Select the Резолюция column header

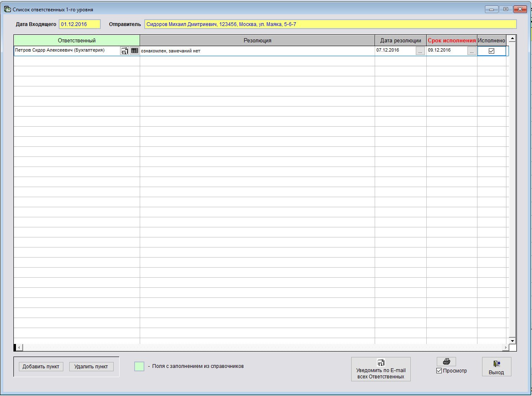click(x=257, y=40)
